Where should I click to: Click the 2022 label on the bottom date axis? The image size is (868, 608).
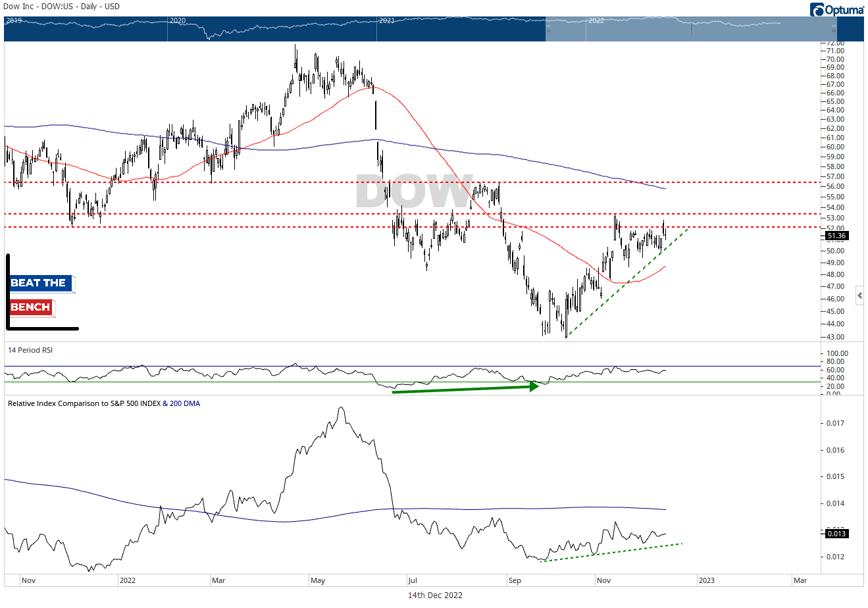coord(127,580)
